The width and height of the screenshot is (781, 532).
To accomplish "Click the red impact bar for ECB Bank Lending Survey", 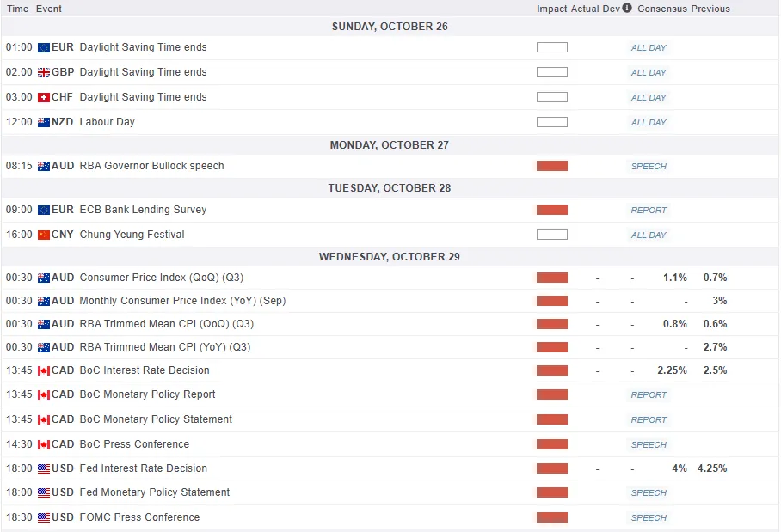I will [x=552, y=210].
